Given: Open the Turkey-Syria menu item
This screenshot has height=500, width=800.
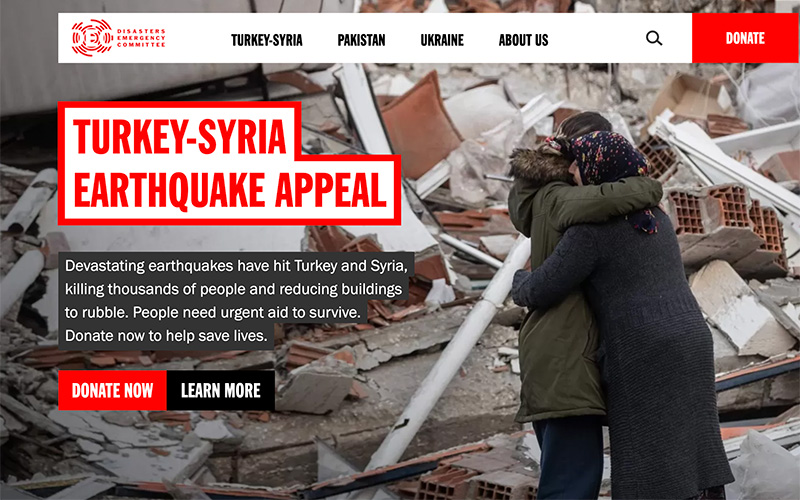Looking at the screenshot, I should tap(267, 40).
